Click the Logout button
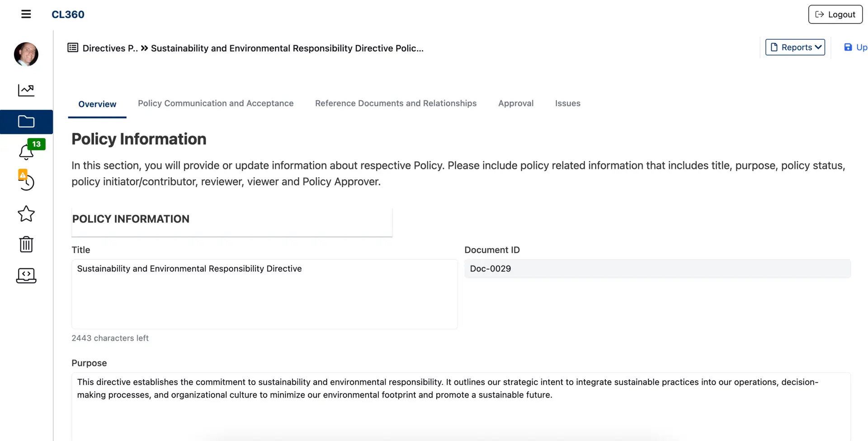This screenshot has height=441, width=868. pos(835,14)
